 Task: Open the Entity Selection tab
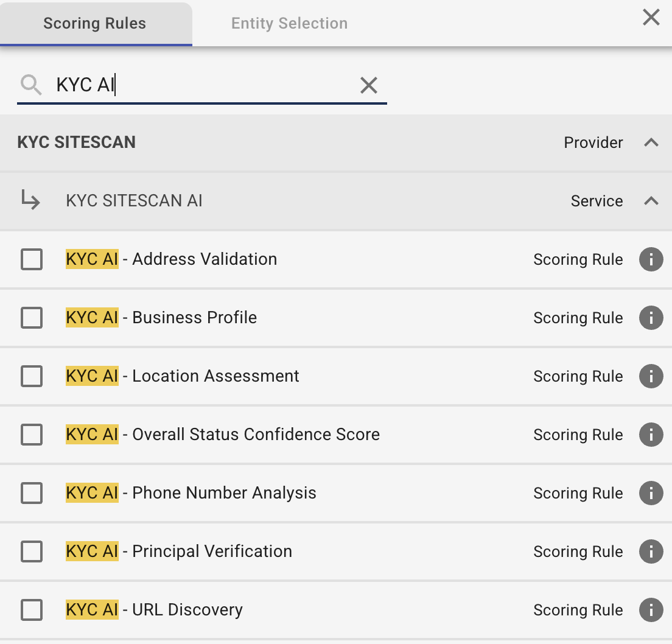[x=289, y=23]
